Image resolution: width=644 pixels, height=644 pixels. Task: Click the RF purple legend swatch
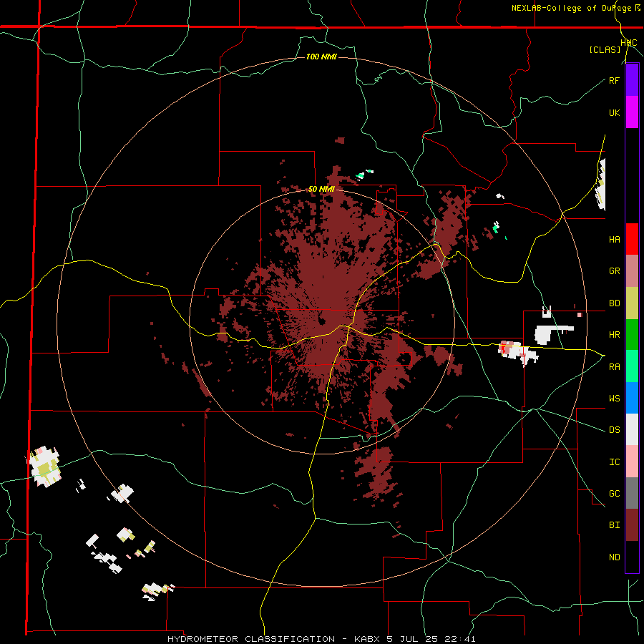coord(632,80)
